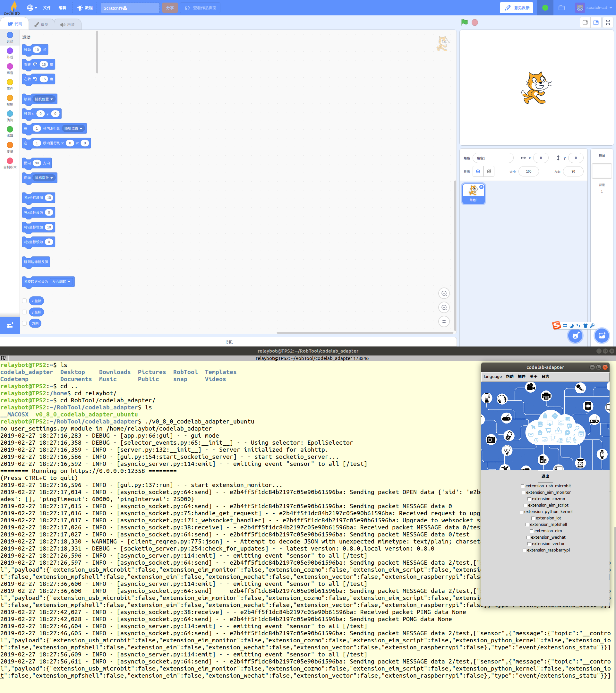Click the yellow 事件 category color circle
616x693 pixels.
10,82
